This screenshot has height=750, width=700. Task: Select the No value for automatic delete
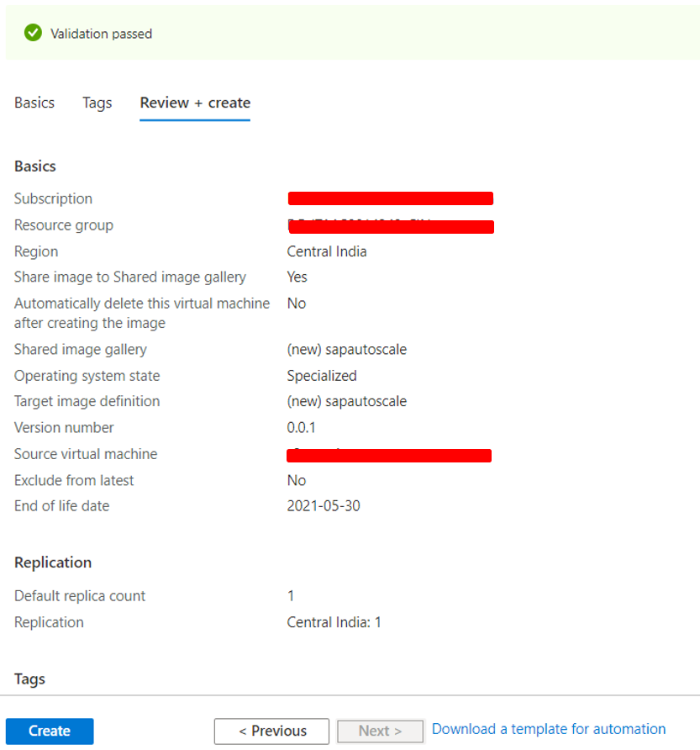click(297, 304)
